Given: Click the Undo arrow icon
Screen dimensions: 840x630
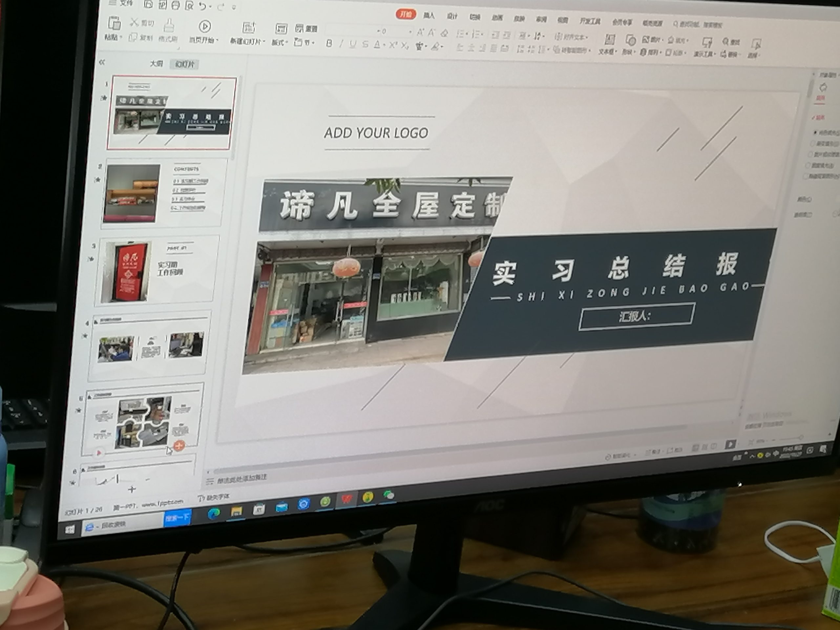Looking at the screenshot, I should [202, 6].
